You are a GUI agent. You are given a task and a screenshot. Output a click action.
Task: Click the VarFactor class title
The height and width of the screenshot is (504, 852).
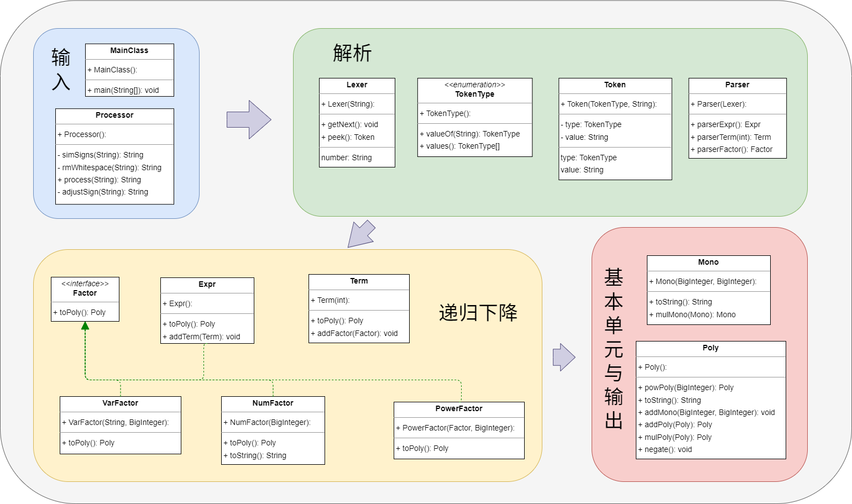(121, 403)
